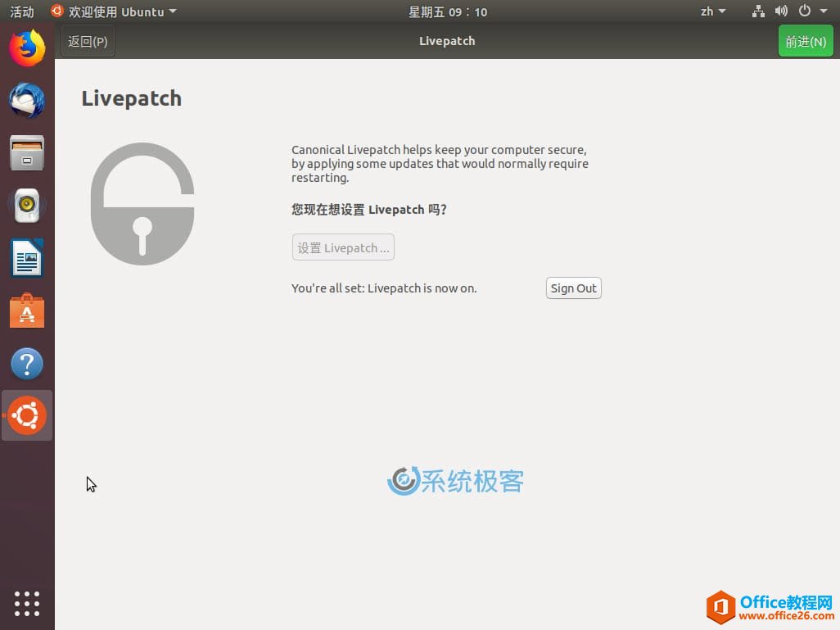Screen dimensions: 840x630
Task: Proceed with the green 前进(N) button
Action: click(x=806, y=41)
